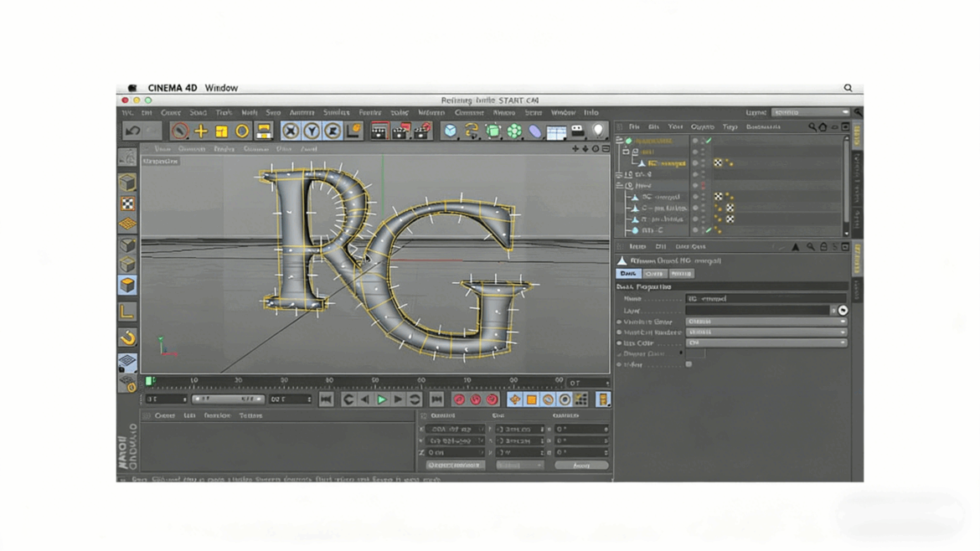
Task: Jump to the first frame of the timeline
Action: click(326, 399)
